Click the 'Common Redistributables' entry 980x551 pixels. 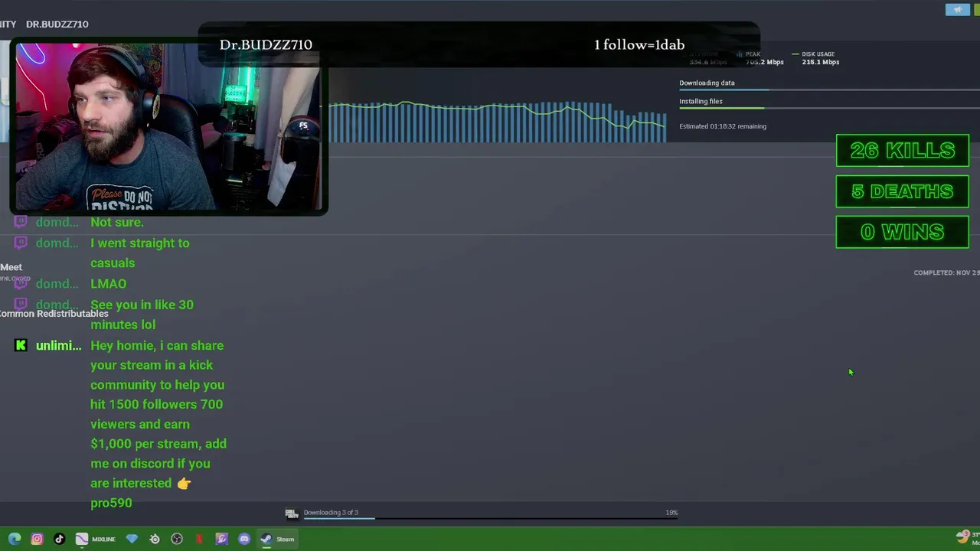click(54, 313)
